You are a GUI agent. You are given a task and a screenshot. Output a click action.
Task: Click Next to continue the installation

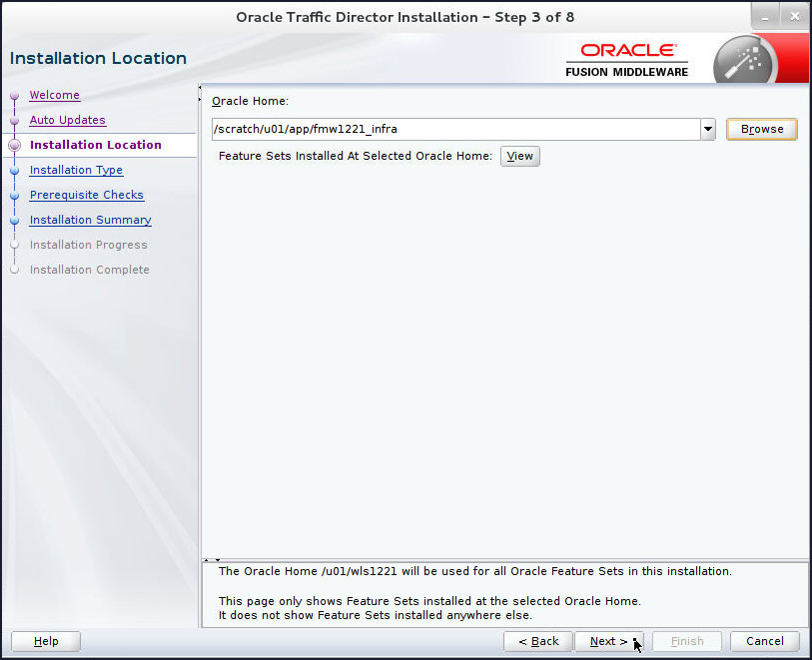(x=609, y=641)
